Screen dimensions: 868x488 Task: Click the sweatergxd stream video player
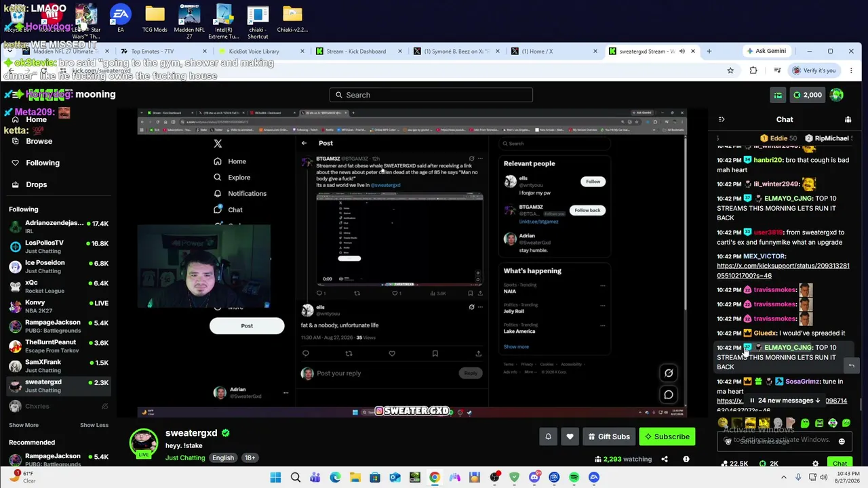[412, 263]
